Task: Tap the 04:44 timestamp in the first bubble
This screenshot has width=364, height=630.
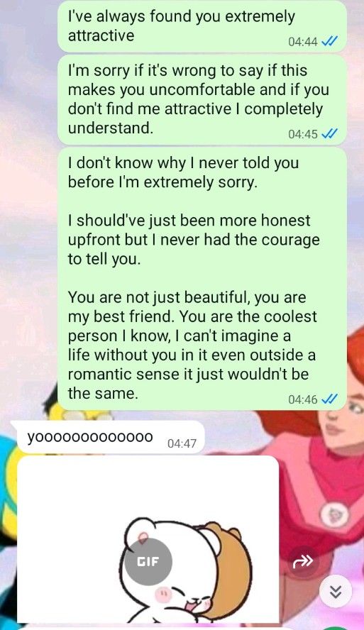Action: tap(303, 41)
